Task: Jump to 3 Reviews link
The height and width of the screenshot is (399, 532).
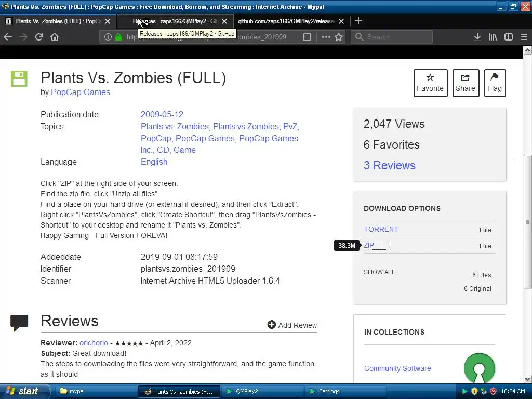Action: pos(390,165)
